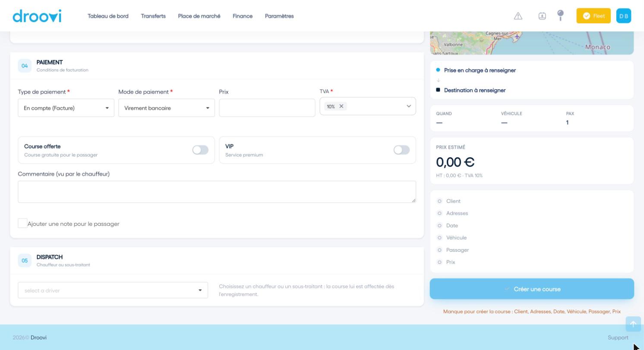Click the PAX value 1
Image resolution: width=644 pixels, height=350 pixels.
click(x=567, y=122)
